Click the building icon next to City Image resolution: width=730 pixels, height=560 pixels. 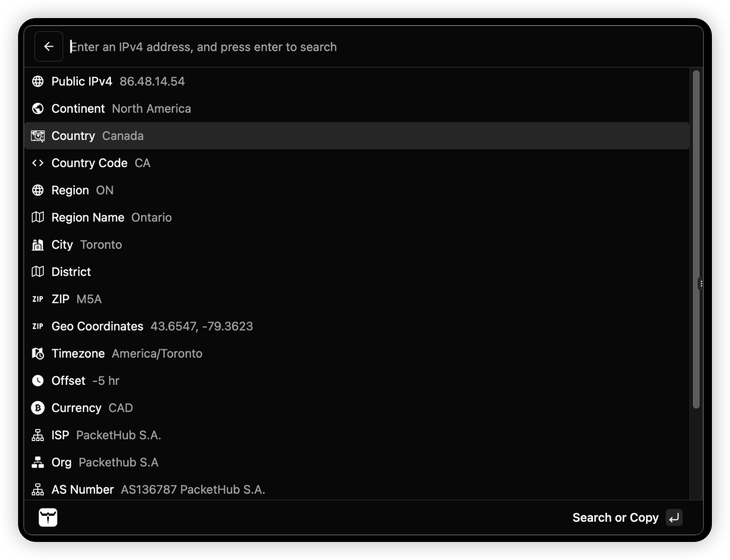(38, 245)
